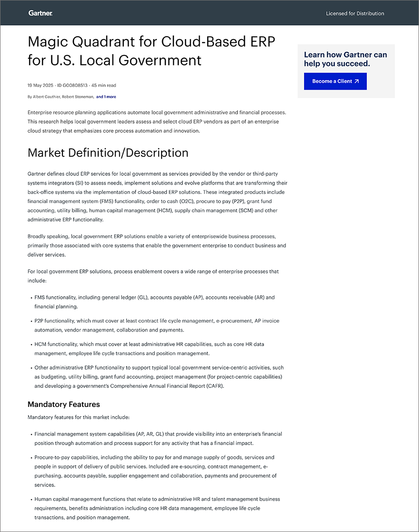
Task: Click 'Learn how Gartner can help you succeed.'
Action: pyautogui.click(x=345, y=59)
